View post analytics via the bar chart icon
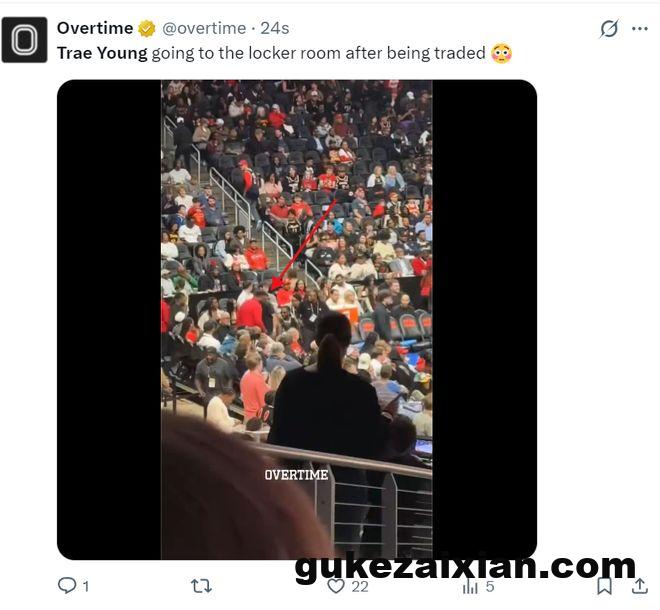Screen dimensions: 660x610 tap(470, 586)
